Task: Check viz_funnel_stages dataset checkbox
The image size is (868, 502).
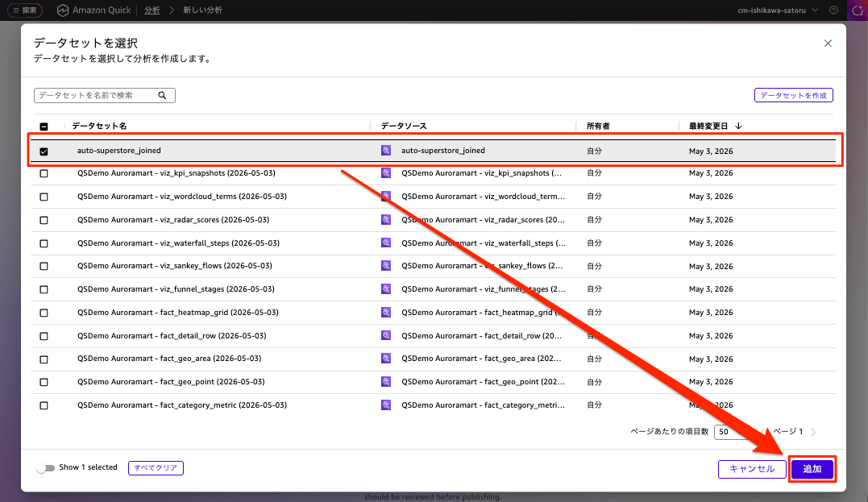Action: tap(44, 289)
